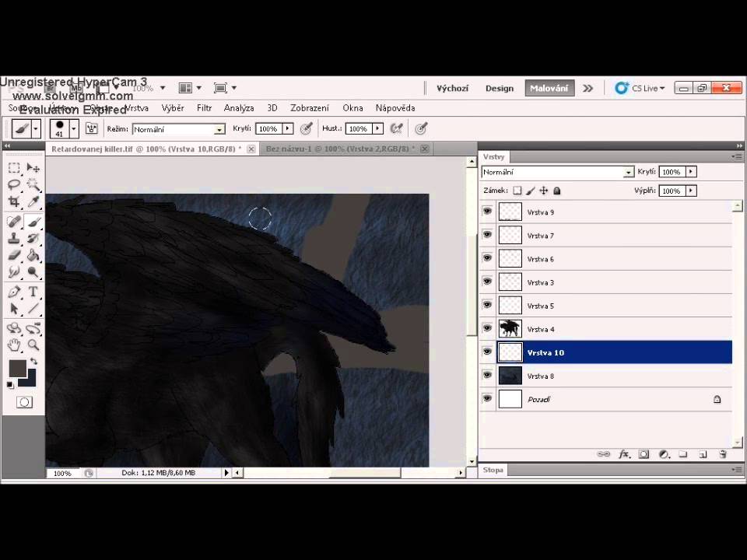Hide layer Vrstva 5

(487, 304)
